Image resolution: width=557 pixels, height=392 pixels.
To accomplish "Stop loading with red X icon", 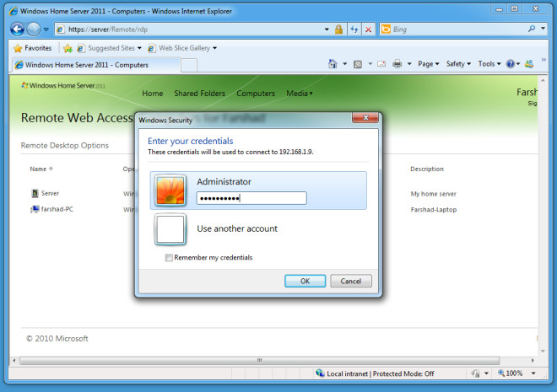I will [x=368, y=30].
